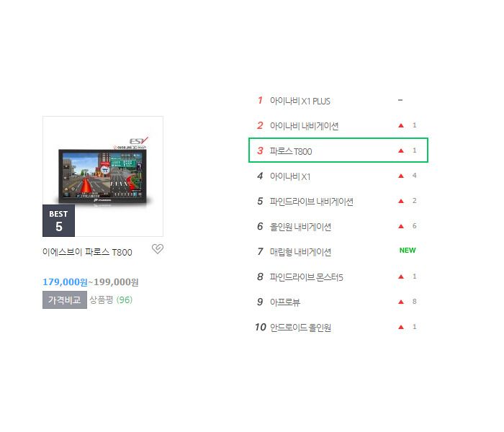
Task: Click the ESV logo on product image
Action: point(138,141)
